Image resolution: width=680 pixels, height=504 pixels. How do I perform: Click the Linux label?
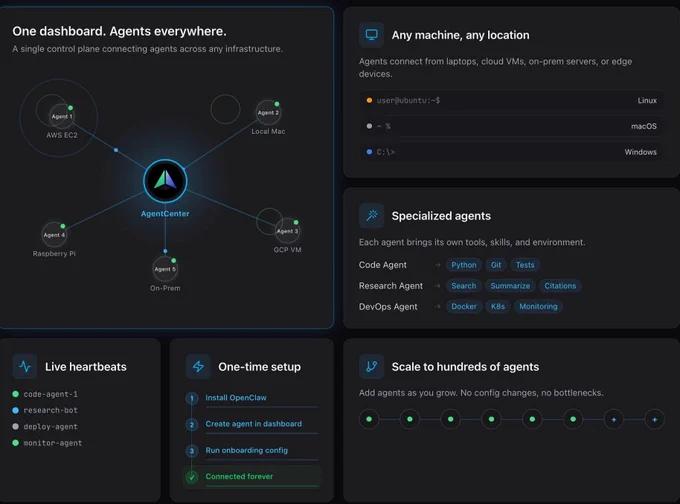coord(647,100)
